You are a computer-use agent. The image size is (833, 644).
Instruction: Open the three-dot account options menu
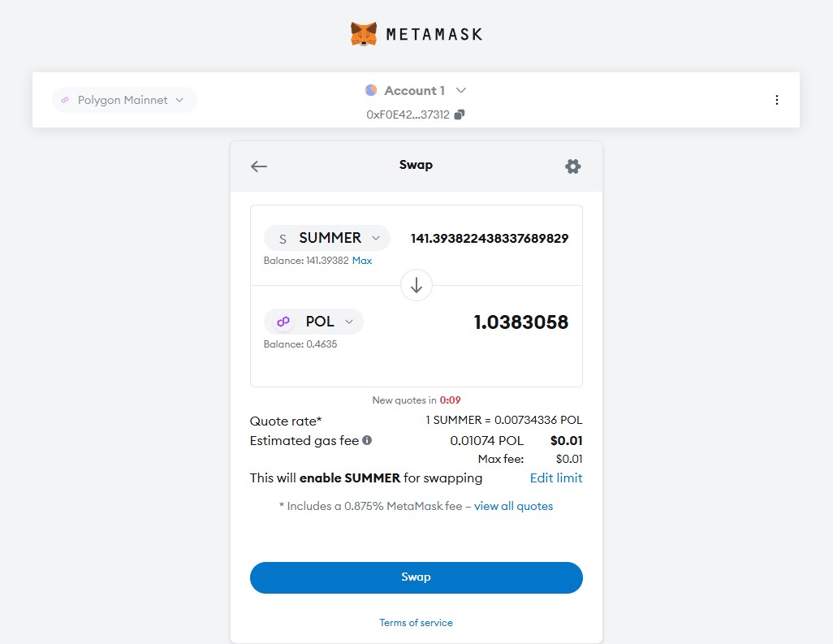[776, 100]
